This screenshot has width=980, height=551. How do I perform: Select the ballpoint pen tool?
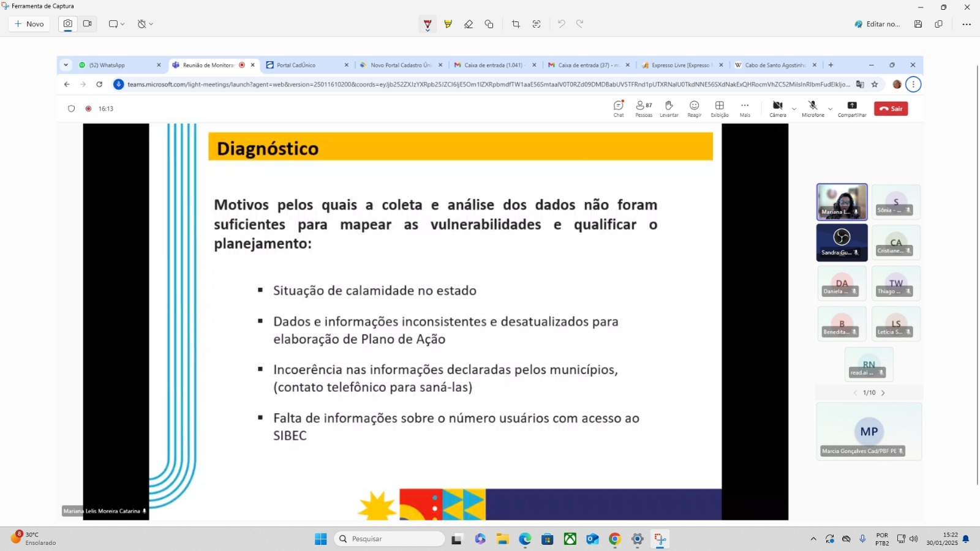(428, 24)
